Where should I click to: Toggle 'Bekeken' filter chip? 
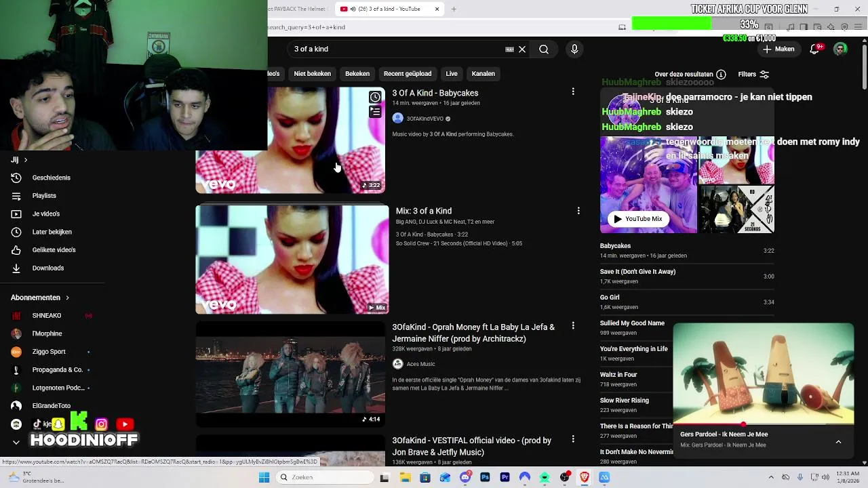click(357, 74)
